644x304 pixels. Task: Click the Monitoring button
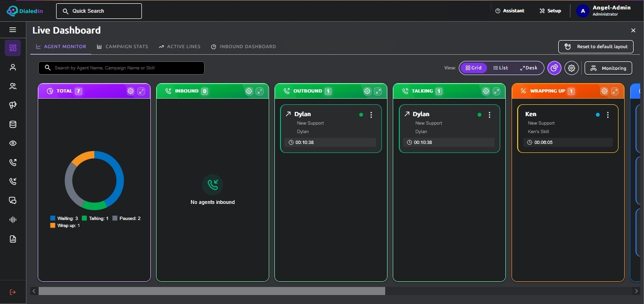pyautogui.click(x=608, y=68)
